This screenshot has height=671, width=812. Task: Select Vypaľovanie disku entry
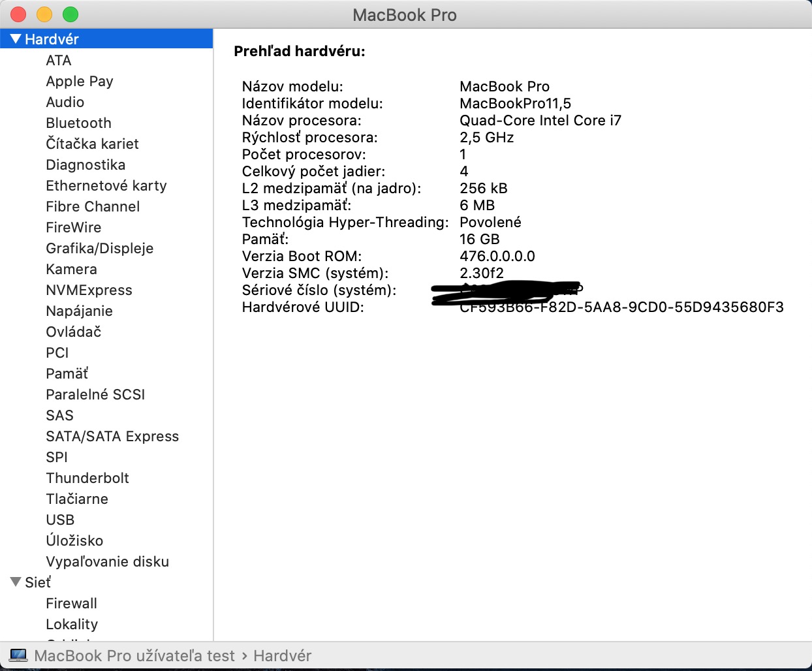tap(108, 561)
